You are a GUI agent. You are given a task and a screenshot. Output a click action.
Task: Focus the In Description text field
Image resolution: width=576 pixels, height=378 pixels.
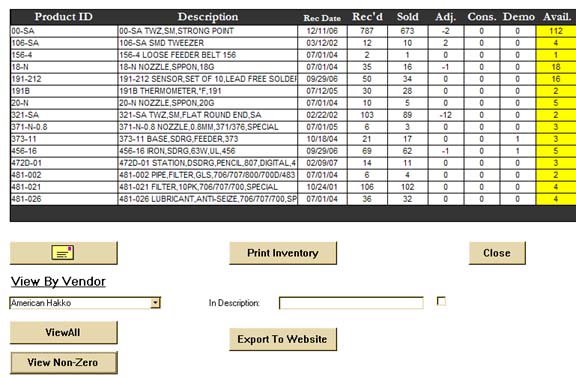tap(351, 303)
